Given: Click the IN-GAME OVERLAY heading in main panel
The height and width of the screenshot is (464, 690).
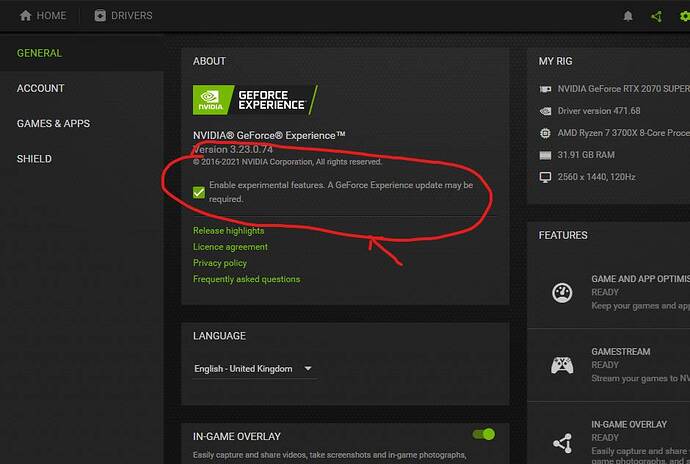Looking at the screenshot, I should [x=237, y=437].
